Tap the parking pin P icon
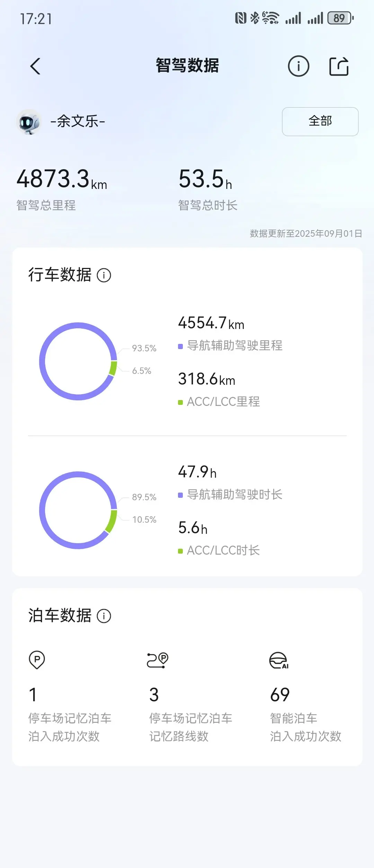The image size is (374, 868). [x=37, y=660]
